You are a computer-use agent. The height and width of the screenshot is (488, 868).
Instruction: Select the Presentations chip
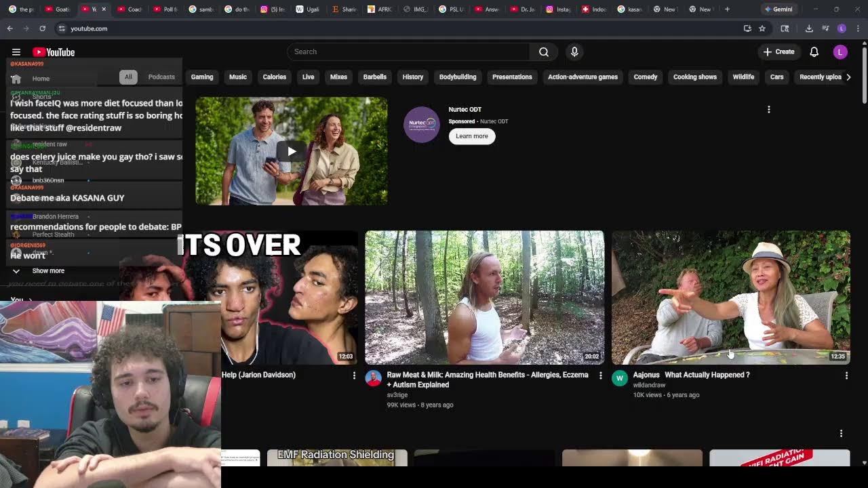point(512,77)
